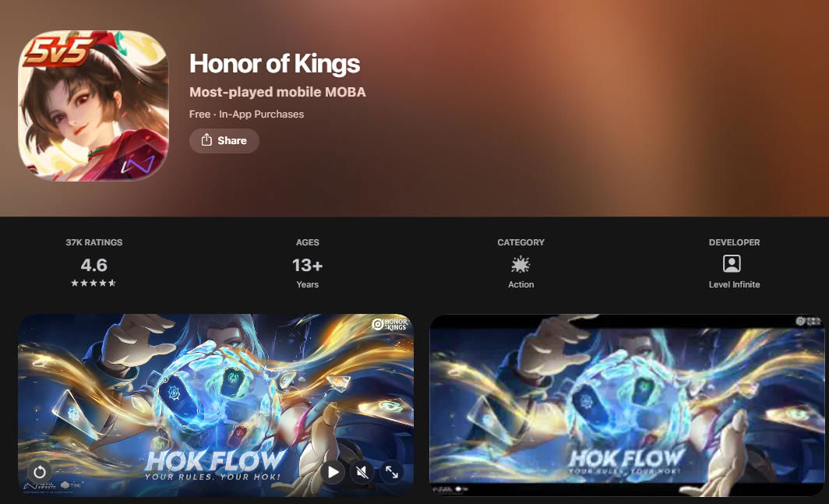This screenshot has height=504, width=829.
Task: Click the 13+ age rating
Action: (x=307, y=265)
